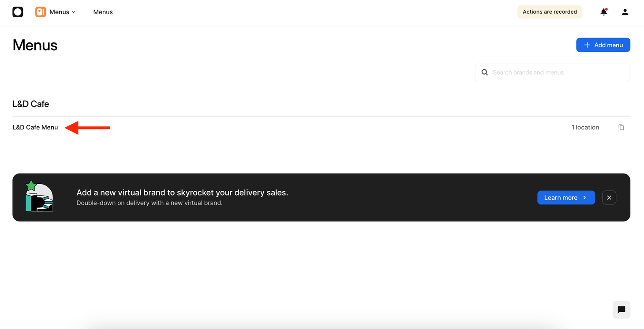Click the search magnifier icon
The width and height of the screenshot is (644, 329).
coord(484,72)
